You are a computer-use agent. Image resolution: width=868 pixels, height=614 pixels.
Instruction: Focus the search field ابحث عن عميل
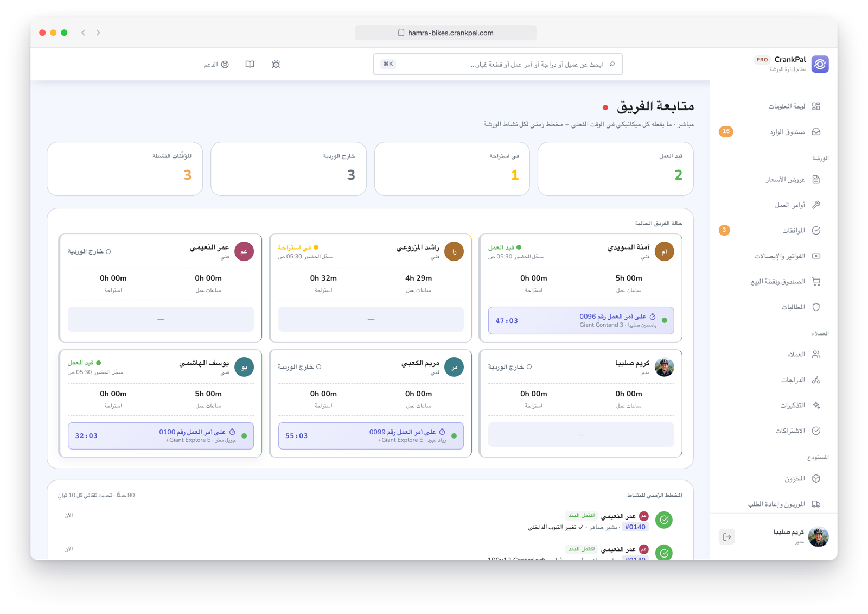point(497,64)
